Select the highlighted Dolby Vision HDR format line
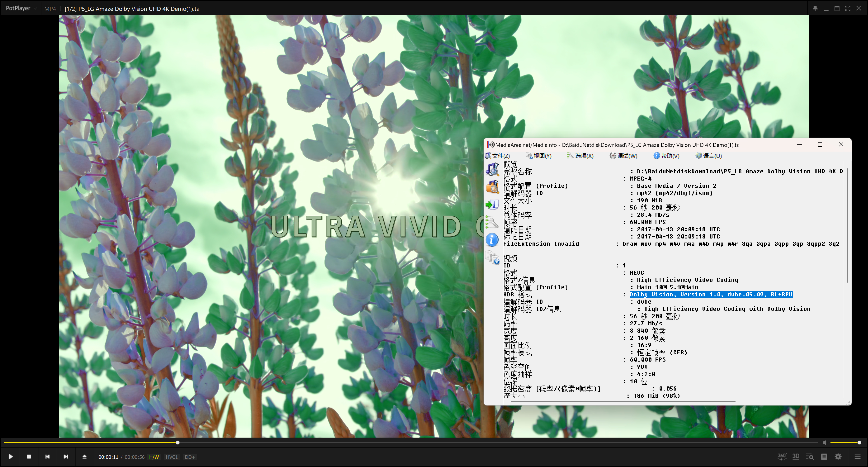The height and width of the screenshot is (467, 868). tap(711, 294)
